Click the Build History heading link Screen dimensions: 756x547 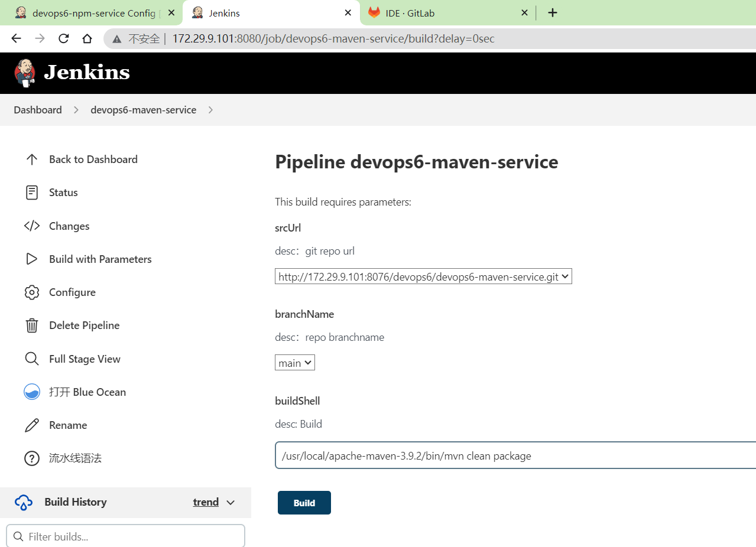[76, 502]
